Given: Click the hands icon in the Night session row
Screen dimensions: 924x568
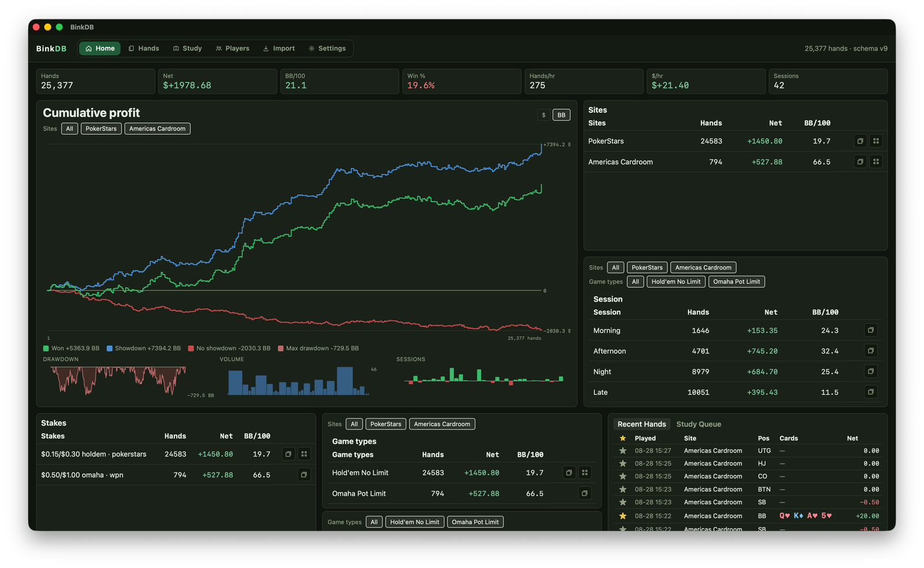Looking at the screenshot, I should click(871, 371).
